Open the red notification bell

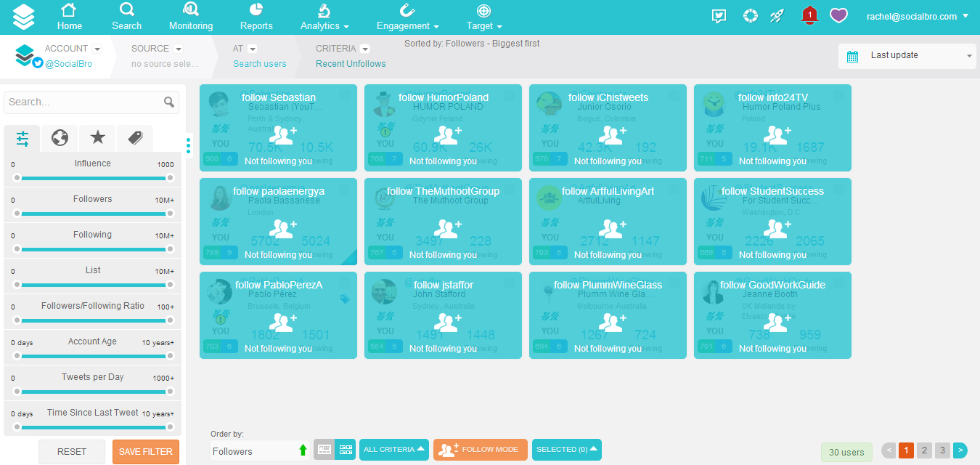[x=809, y=15]
